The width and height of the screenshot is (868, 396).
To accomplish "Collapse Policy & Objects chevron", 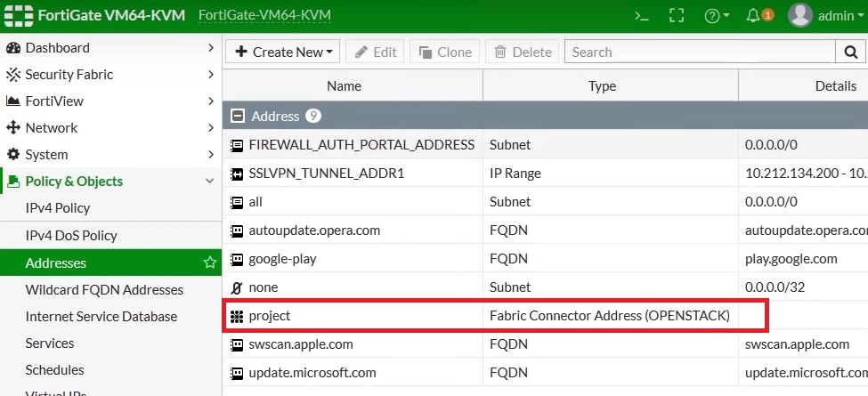I will pyautogui.click(x=210, y=182).
